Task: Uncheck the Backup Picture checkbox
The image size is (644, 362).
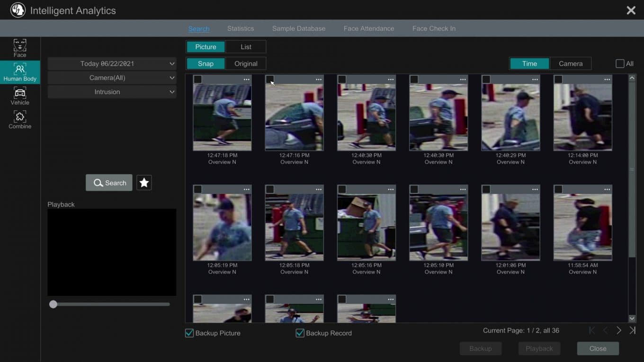Action: pyautogui.click(x=189, y=333)
